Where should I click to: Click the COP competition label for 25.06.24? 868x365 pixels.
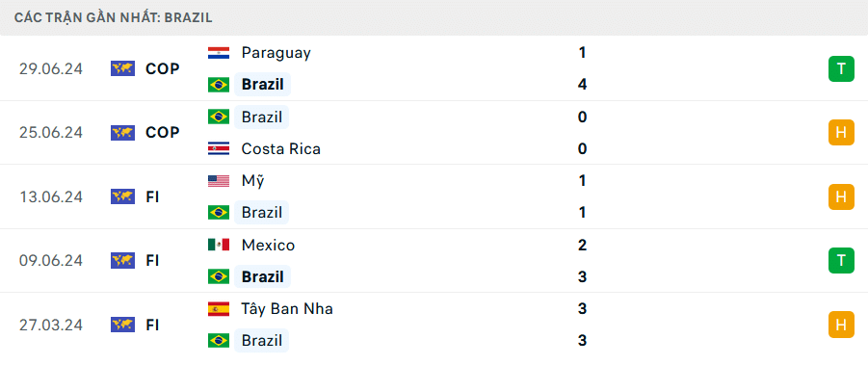163,133
